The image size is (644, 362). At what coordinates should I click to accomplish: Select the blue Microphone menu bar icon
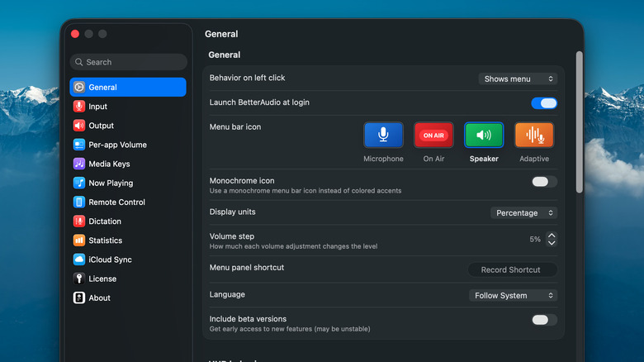pos(383,135)
